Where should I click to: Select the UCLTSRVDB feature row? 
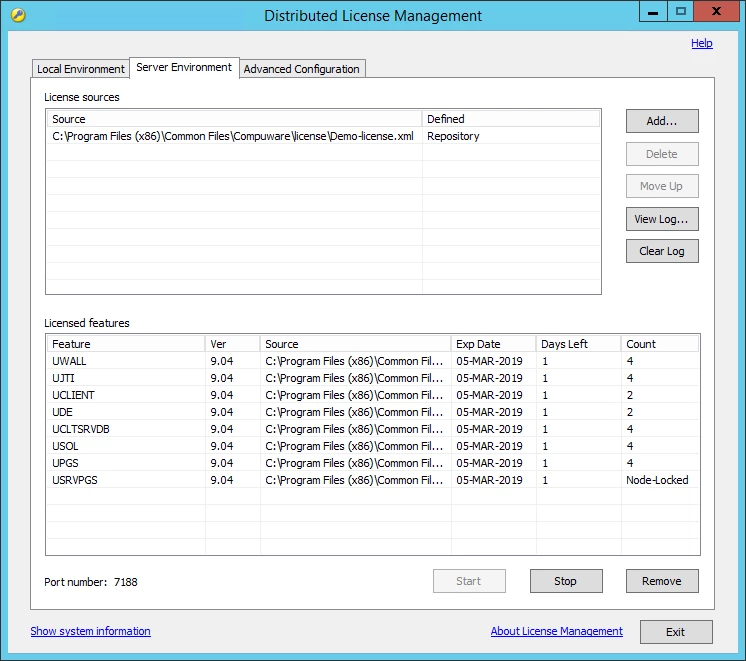point(373,429)
